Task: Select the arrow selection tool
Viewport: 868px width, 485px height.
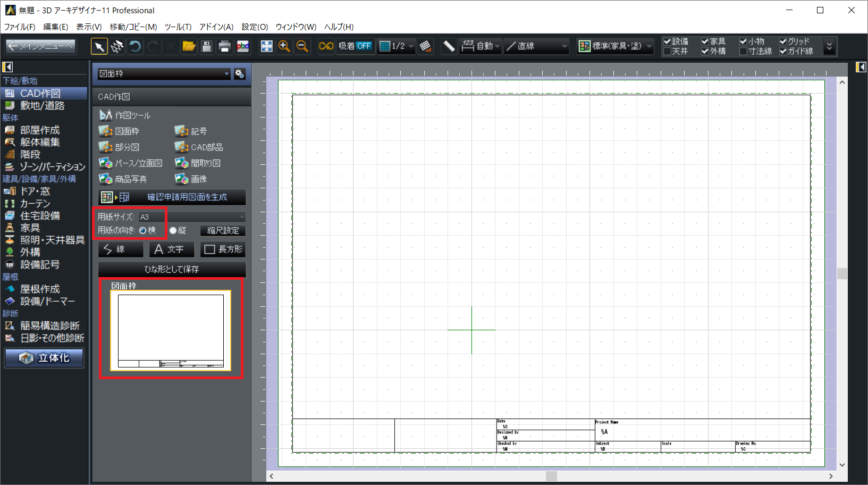Action: (99, 47)
